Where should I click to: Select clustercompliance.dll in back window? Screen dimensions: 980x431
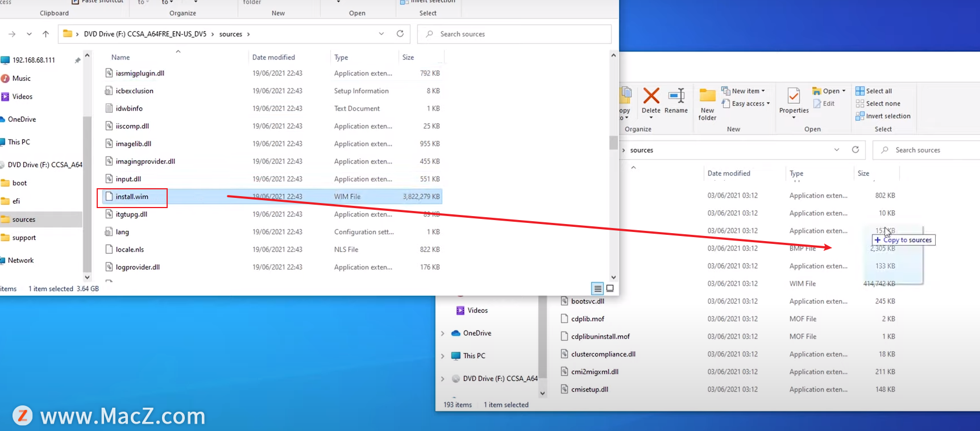coord(603,354)
